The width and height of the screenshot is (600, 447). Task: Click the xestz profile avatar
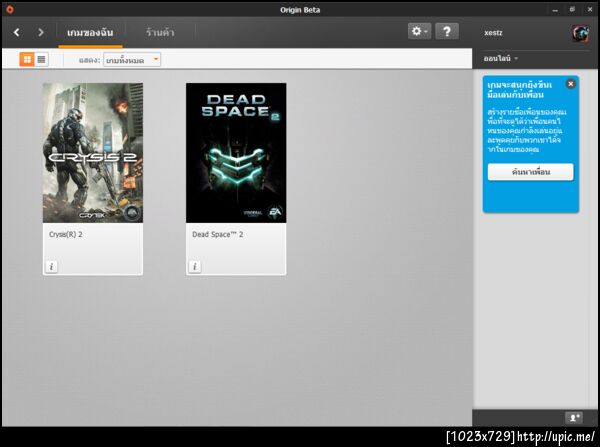(580, 33)
